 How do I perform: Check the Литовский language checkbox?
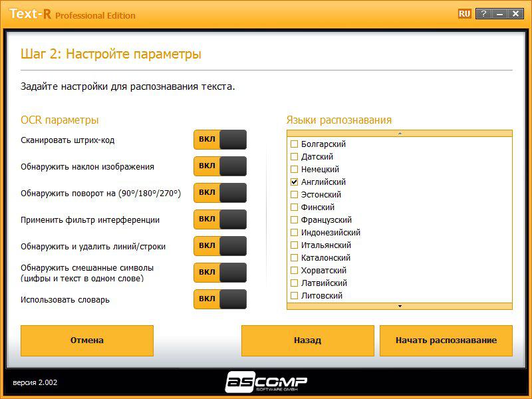pyautogui.click(x=294, y=295)
